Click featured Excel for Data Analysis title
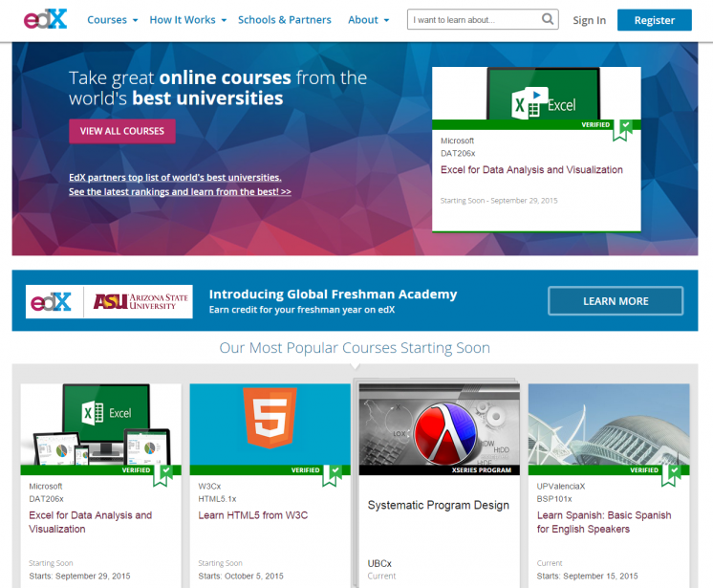 click(531, 169)
